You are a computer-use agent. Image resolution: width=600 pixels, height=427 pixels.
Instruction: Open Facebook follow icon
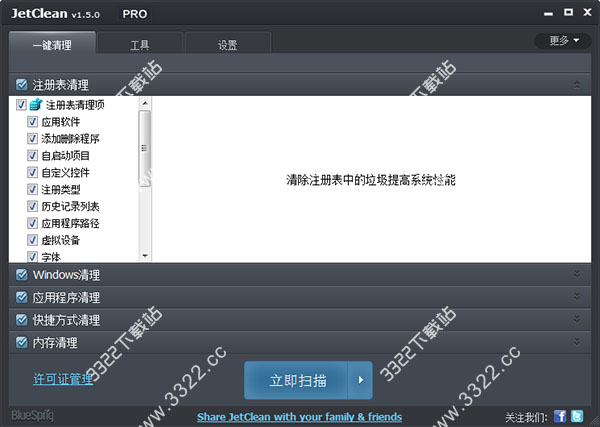pos(560,416)
